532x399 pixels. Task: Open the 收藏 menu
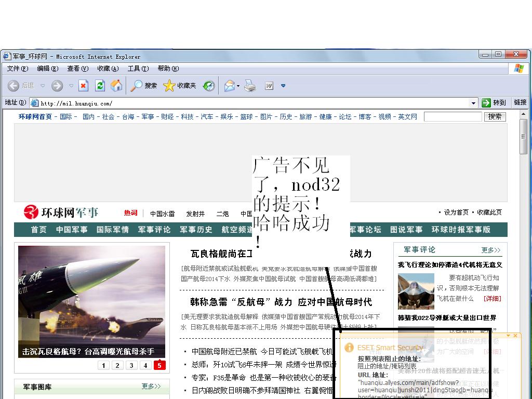tap(108, 69)
